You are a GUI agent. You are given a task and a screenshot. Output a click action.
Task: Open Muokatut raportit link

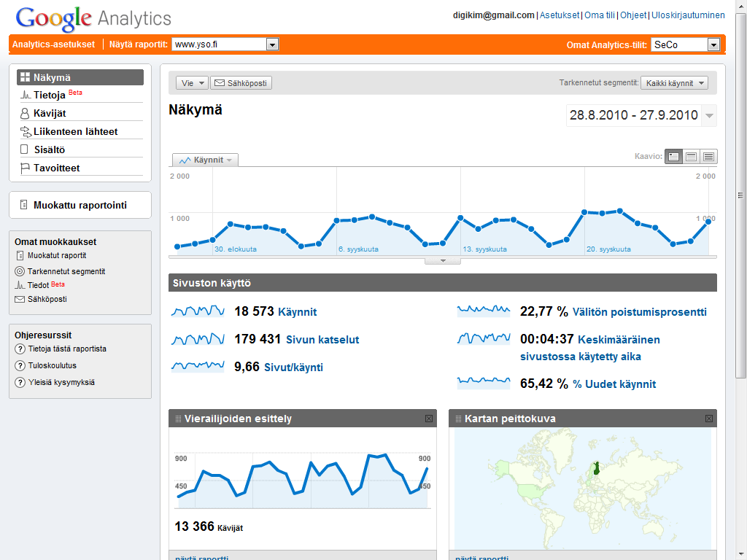57,255
